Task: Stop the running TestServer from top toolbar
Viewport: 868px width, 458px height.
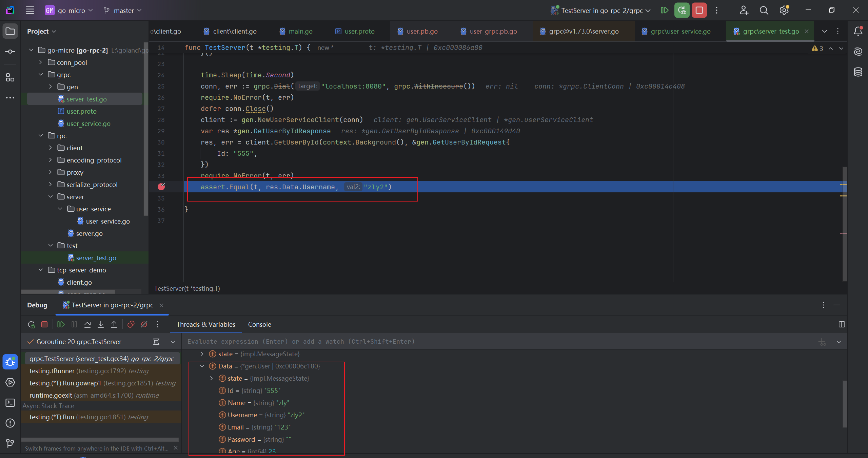Action: pos(699,11)
